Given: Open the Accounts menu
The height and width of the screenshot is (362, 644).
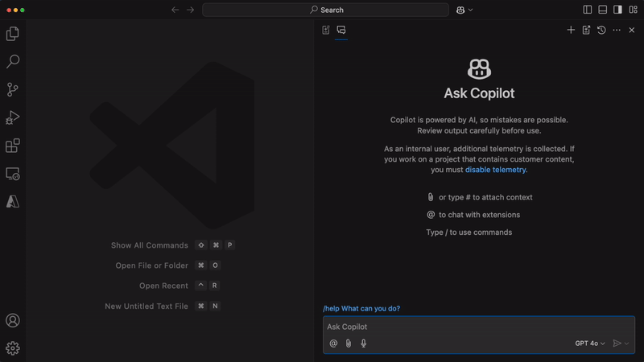Looking at the screenshot, I should (13, 320).
